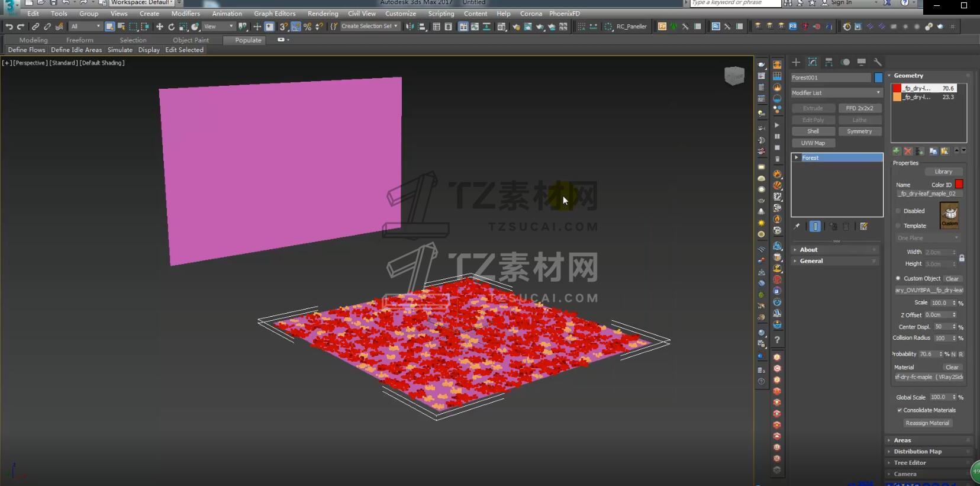
Task: Click the Reassign Material button
Action: (x=927, y=423)
